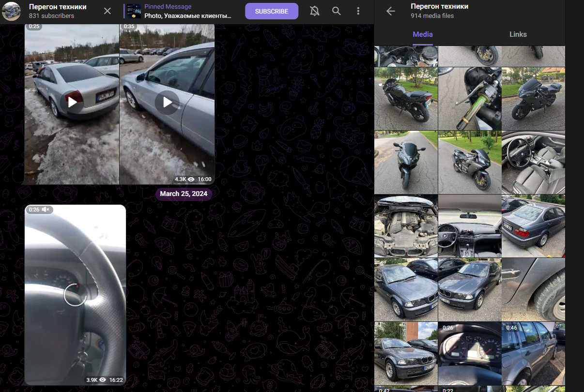
Task: Click the 831 subscribers label
Action: [52, 16]
